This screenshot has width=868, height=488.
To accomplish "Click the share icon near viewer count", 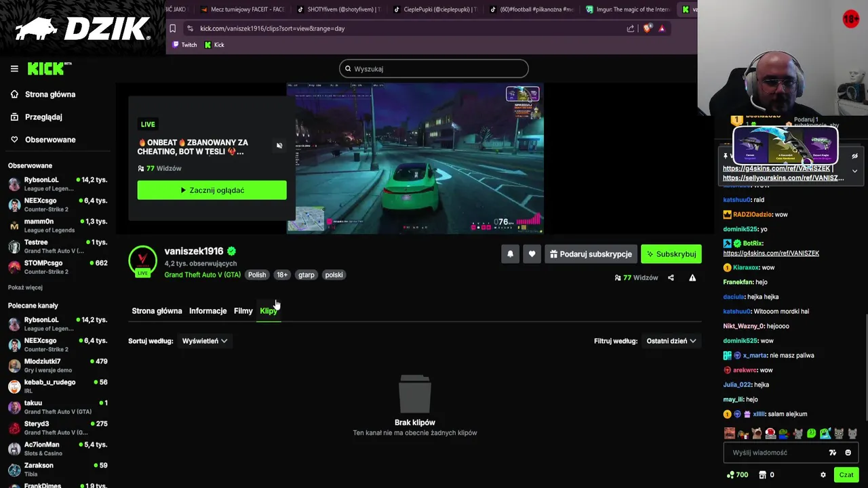I will [x=671, y=278].
